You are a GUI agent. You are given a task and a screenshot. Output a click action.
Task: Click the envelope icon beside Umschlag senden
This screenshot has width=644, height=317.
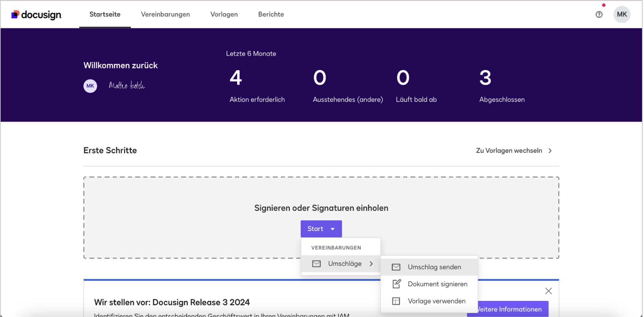tap(396, 267)
